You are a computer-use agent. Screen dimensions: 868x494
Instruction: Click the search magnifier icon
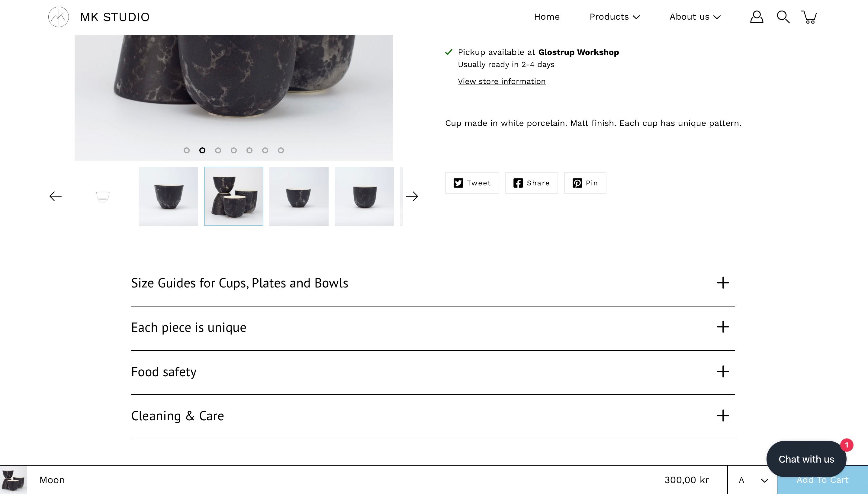click(783, 17)
